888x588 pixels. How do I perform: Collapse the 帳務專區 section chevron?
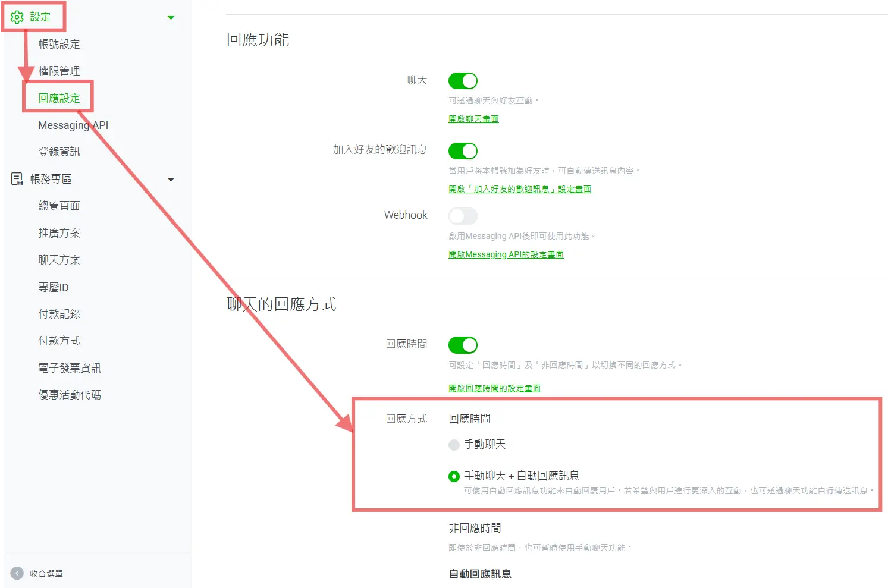(171, 179)
